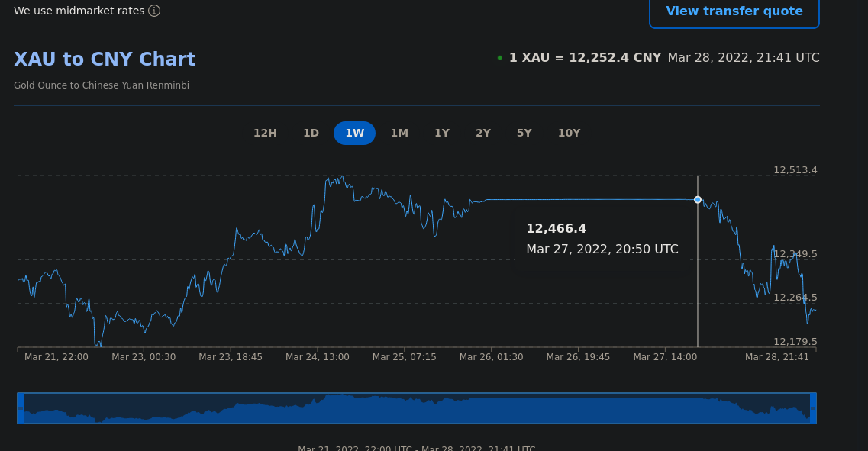Show the 5Y chart range

click(x=524, y=133)
